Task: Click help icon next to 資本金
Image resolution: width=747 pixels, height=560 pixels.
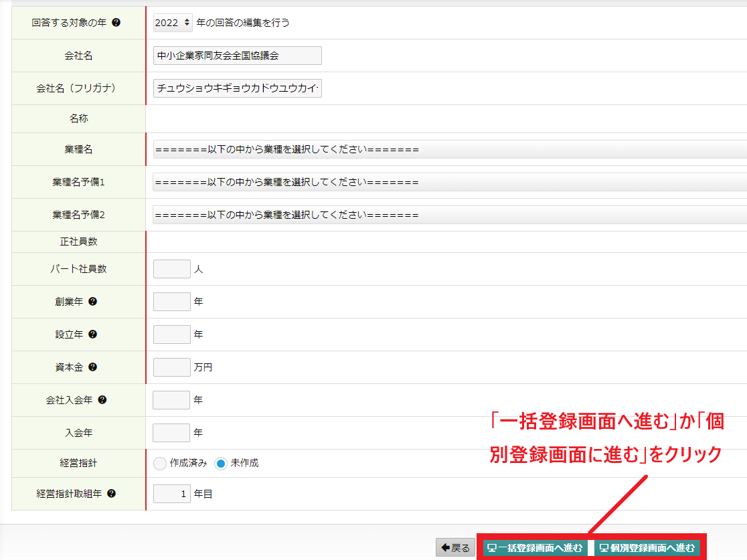Action: coord(93,367)
